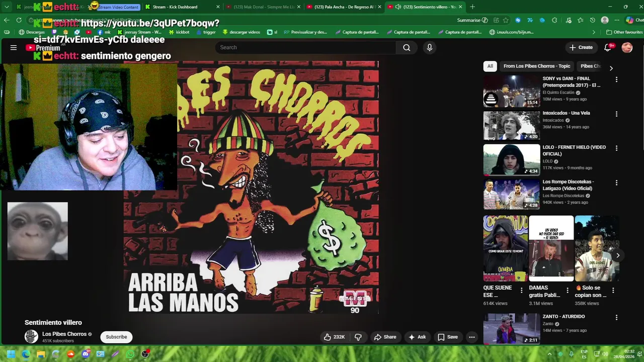Close the Sentimiento villero browser tab

pos(460,7)
